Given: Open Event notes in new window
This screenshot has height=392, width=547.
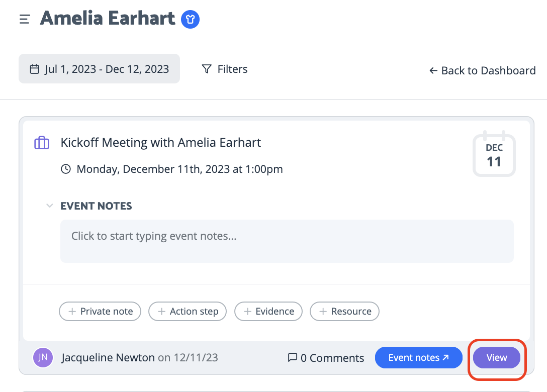Looking at the screenshot, I should coord(419,357).
